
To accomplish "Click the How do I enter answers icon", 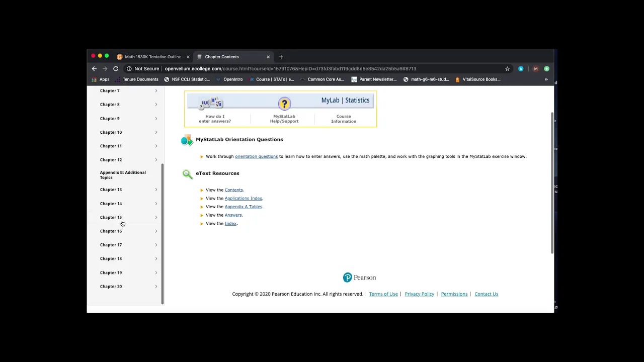I will [x=212, y=104].
